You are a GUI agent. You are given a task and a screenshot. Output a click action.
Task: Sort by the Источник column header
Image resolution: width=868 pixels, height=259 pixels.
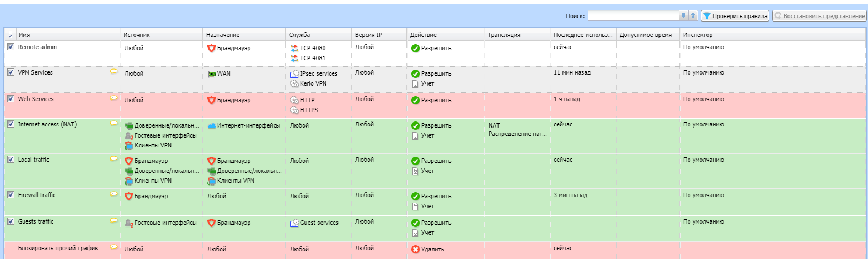[137, 35]
